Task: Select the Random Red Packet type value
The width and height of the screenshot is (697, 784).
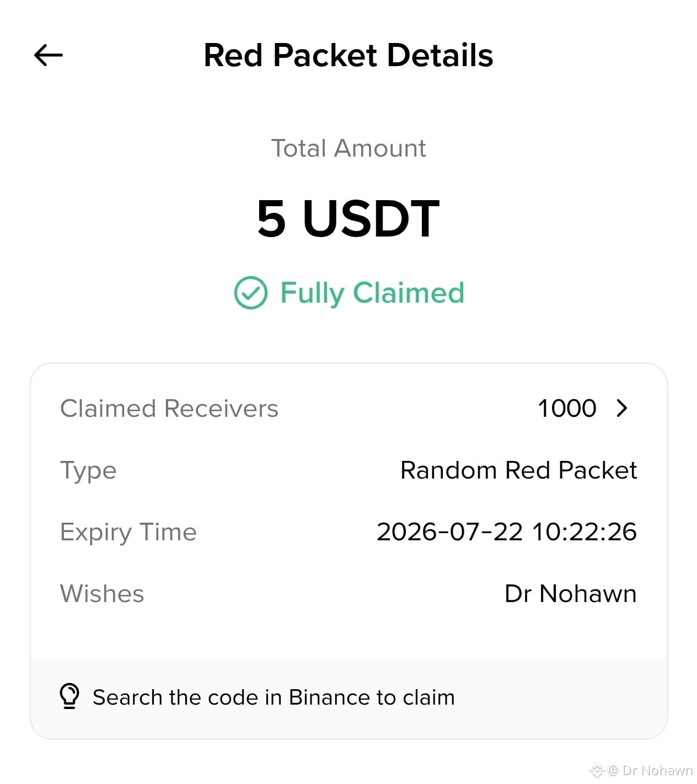Action: pyautogui.click(x=518, y=470)
